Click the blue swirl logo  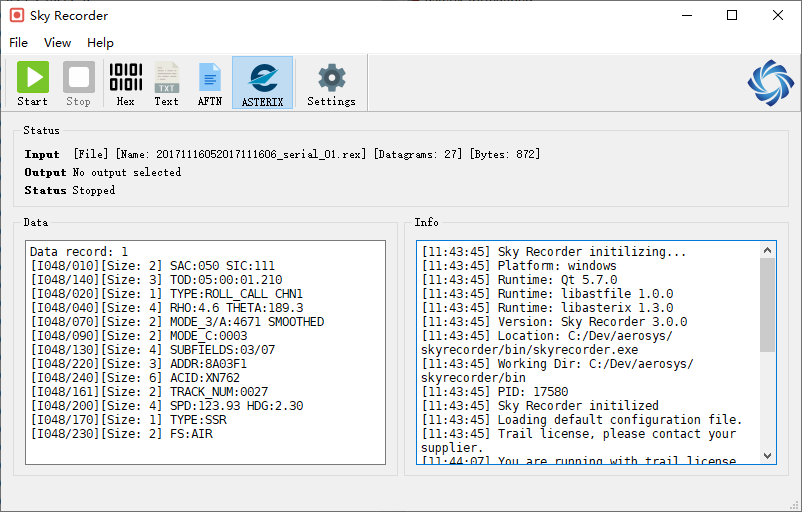770,83
